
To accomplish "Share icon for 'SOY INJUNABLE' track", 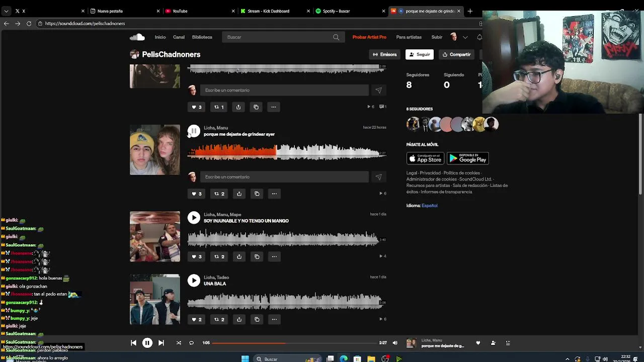I will (x=239, y=256).
